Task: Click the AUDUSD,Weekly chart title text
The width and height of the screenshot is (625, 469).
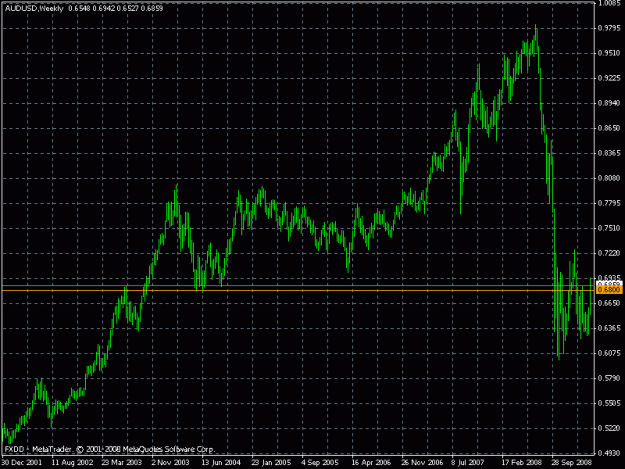Action: click(x=34, y=8)
